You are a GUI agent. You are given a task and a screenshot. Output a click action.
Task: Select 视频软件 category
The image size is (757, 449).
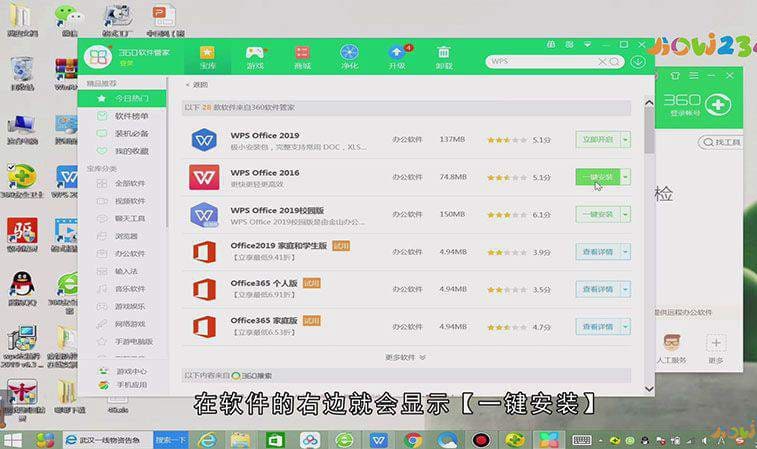pos(122,201)
